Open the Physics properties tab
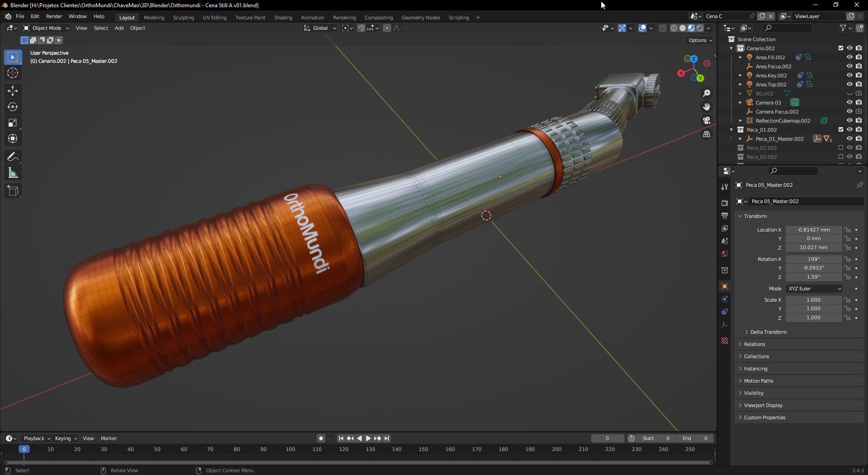The height and width of the screenshot is (475, 868). click(725, 299)
